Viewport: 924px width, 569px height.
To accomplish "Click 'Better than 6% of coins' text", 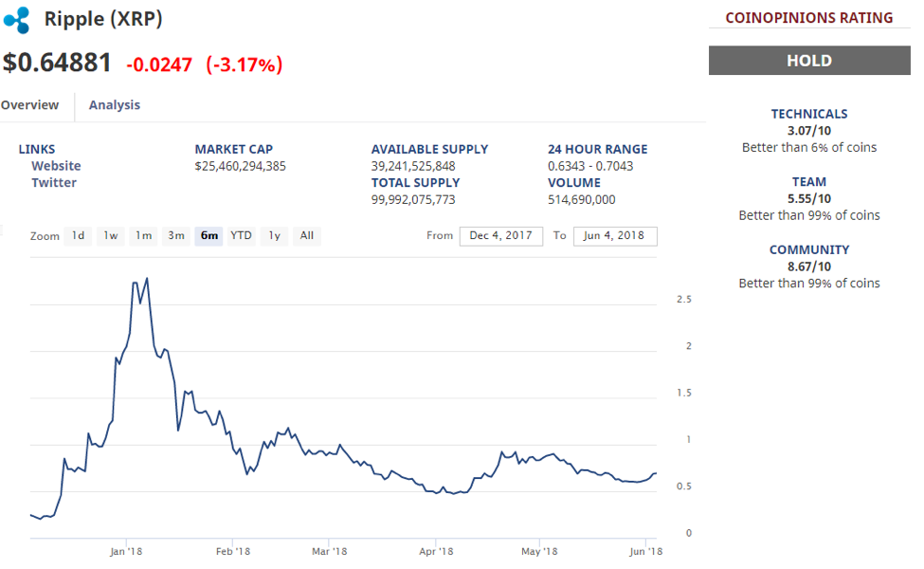I will click(809, 147).
